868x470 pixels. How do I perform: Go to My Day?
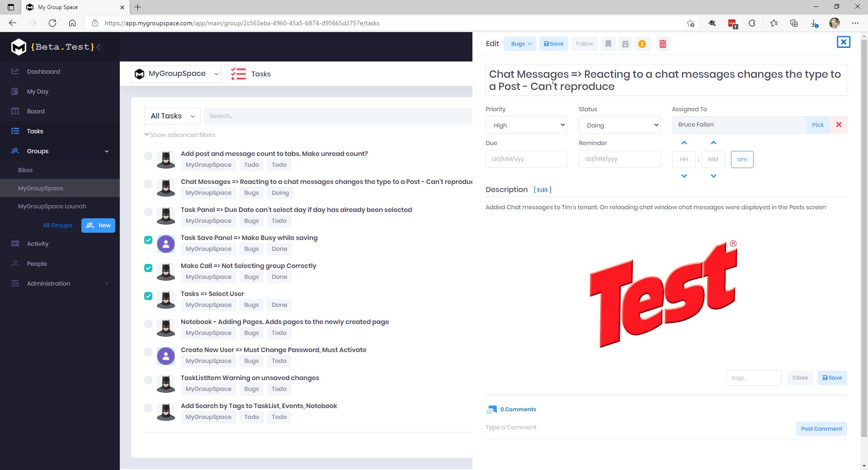pos(60,91)
